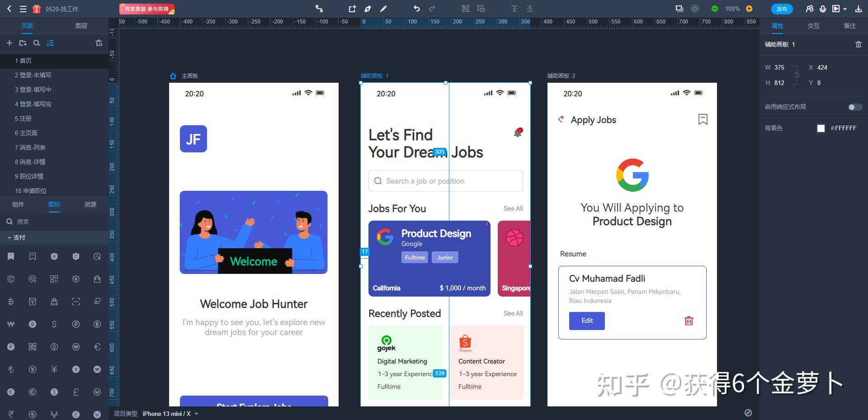Open page 10 申请职位

(x=54, y=191)
